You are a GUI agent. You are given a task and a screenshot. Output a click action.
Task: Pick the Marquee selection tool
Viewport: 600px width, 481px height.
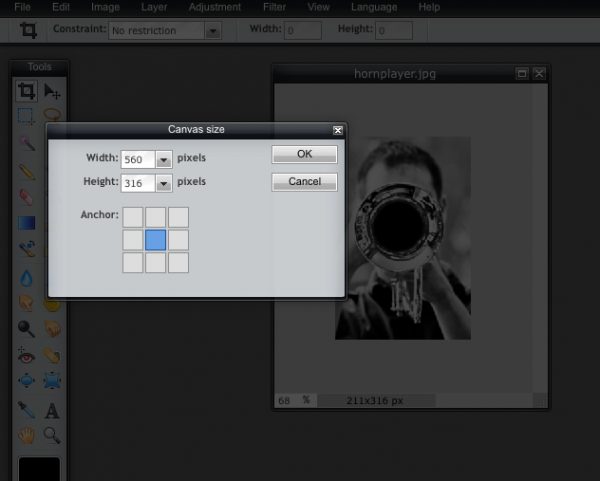(27, 117)
